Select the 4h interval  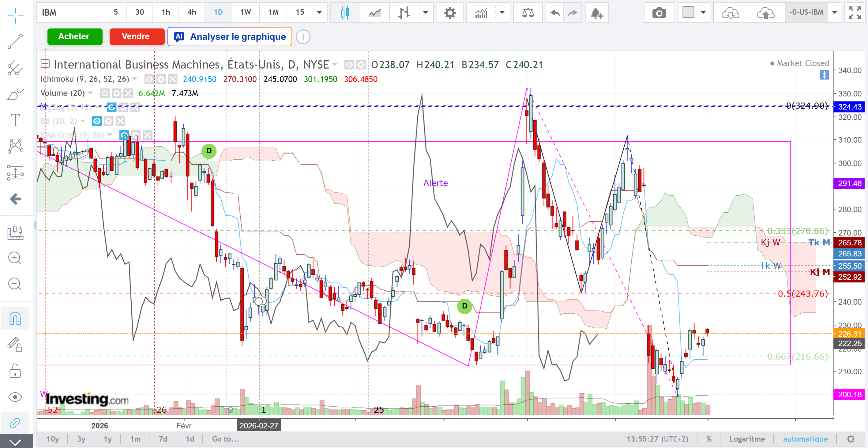[x=191, y=13]
